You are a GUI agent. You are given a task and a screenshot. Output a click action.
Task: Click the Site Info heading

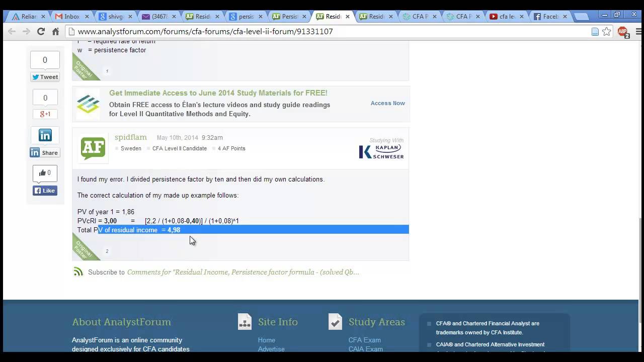coord(278,322)
